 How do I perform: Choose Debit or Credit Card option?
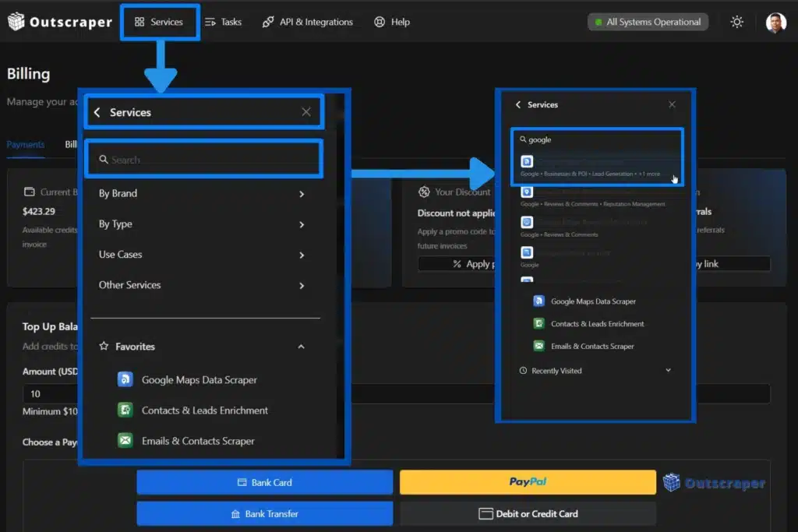[x=528, y=513]
